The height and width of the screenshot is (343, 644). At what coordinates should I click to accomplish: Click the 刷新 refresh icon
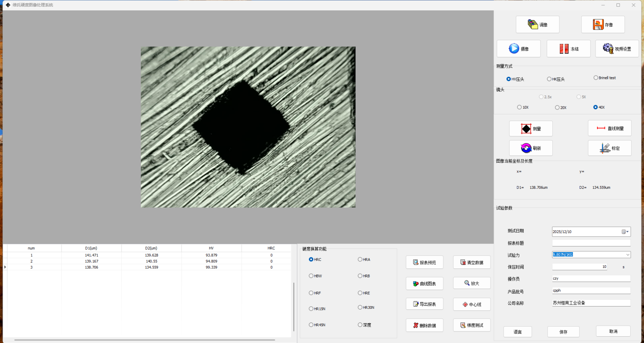coord(526,148)
